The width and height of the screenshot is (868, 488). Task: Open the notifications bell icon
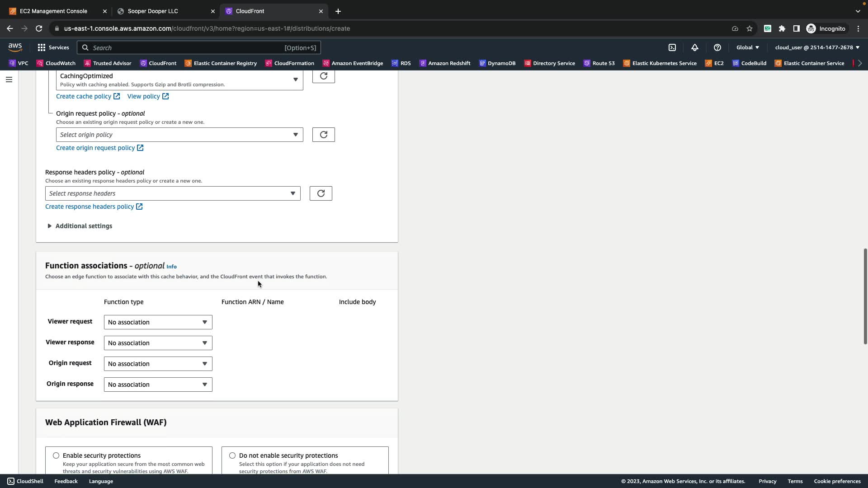[695, 47]
